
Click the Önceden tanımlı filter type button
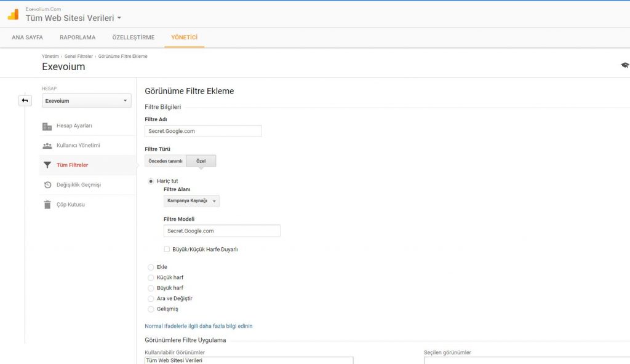click(165, 161)
